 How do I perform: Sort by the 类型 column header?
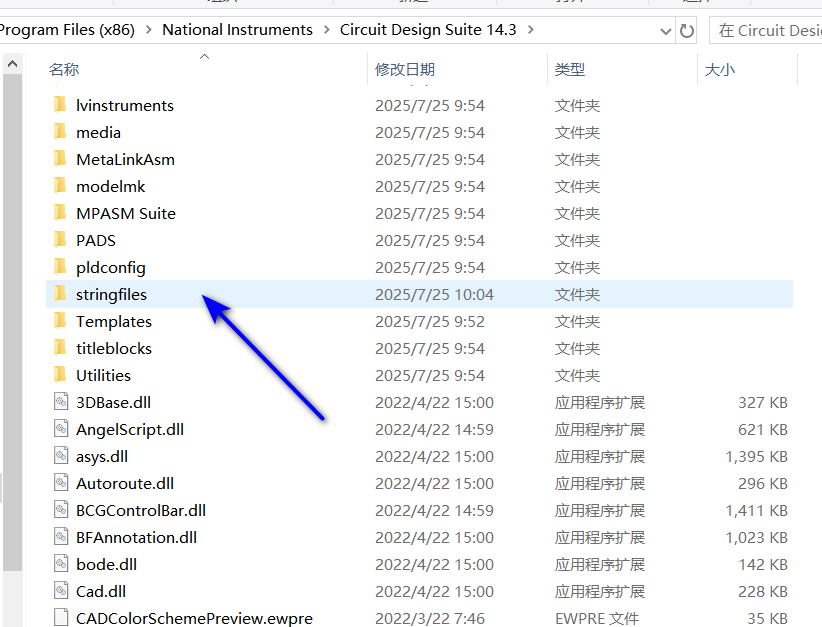coord(570,69)
